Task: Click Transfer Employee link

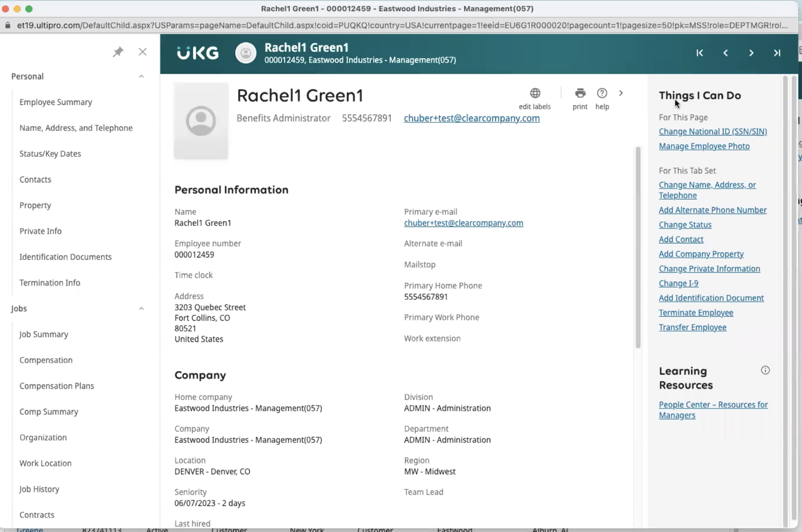Action: pos(693,327)
